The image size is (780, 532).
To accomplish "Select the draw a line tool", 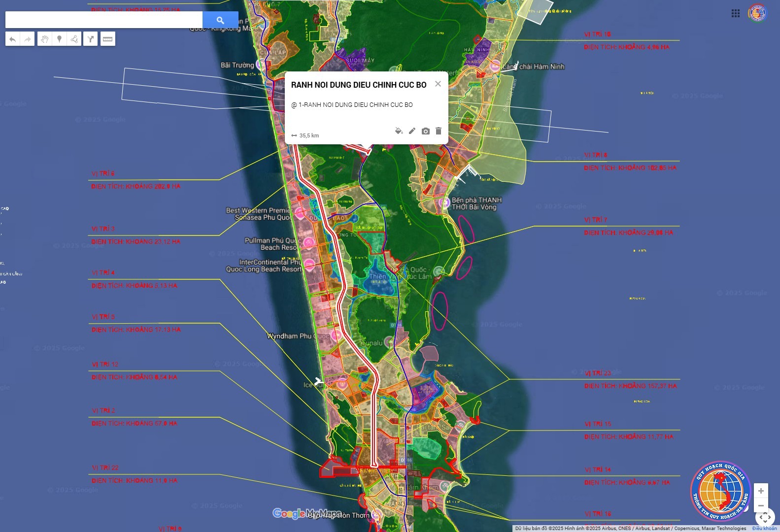I will pyautogui.click(x=74, y=39).
